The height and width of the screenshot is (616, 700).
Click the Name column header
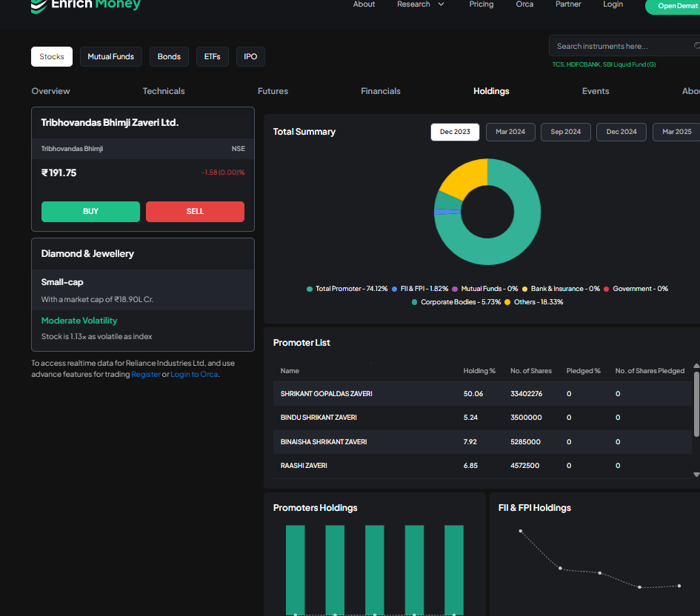click(x=290, y=371)
